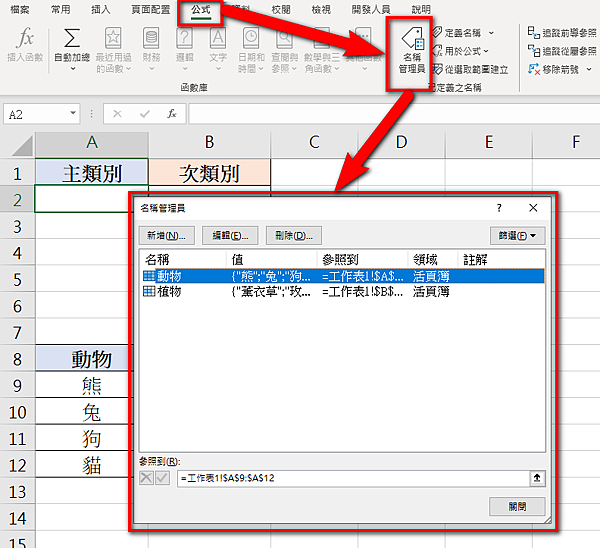This screenshot has height=548, width=600.
Task: Click Trace Dependents (追蹤從屬參照) icon
Action: (x=533, y=51)
